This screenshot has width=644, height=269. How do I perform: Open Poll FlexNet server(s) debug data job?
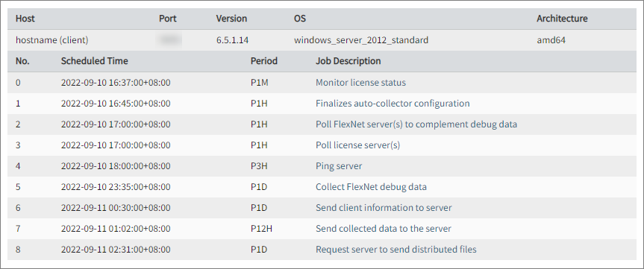[416, 124]
